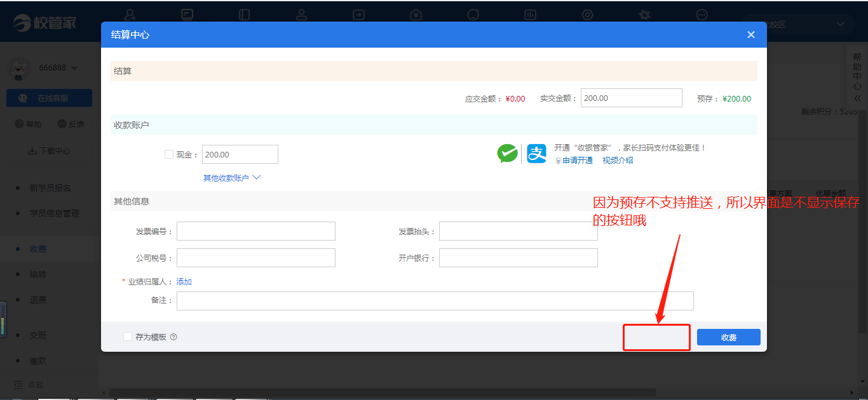Click the Alipay icon
868x400 pixels.
click(x=536, y=154)
